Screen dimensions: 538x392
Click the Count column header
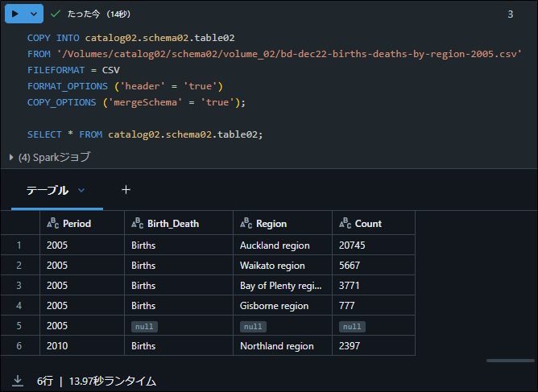[374, 223]
